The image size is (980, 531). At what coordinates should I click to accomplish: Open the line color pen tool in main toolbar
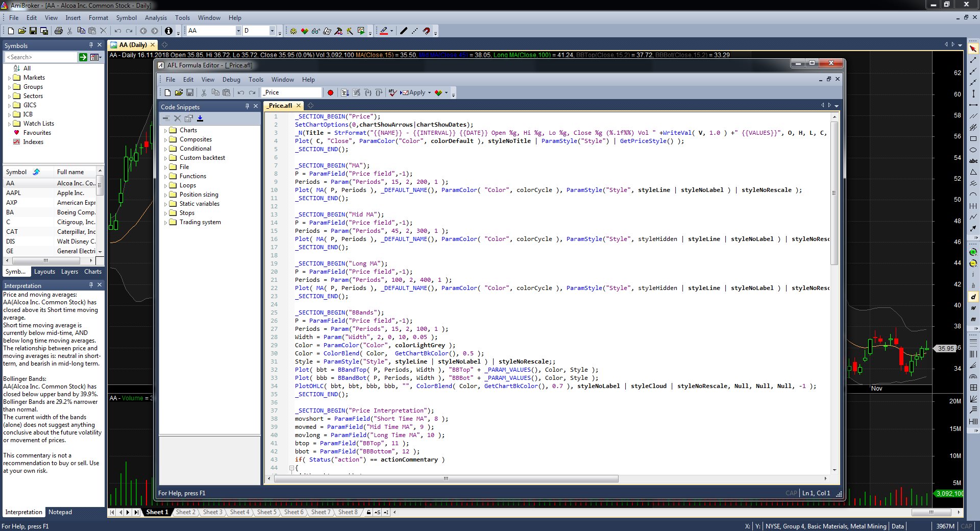tap(384, 31)
